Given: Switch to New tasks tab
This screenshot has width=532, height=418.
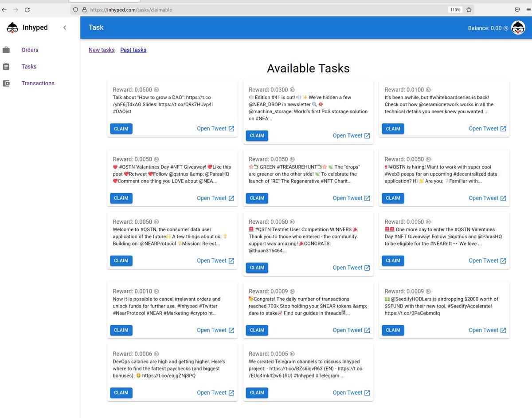Looking at the screenshot, I should 102,50.
